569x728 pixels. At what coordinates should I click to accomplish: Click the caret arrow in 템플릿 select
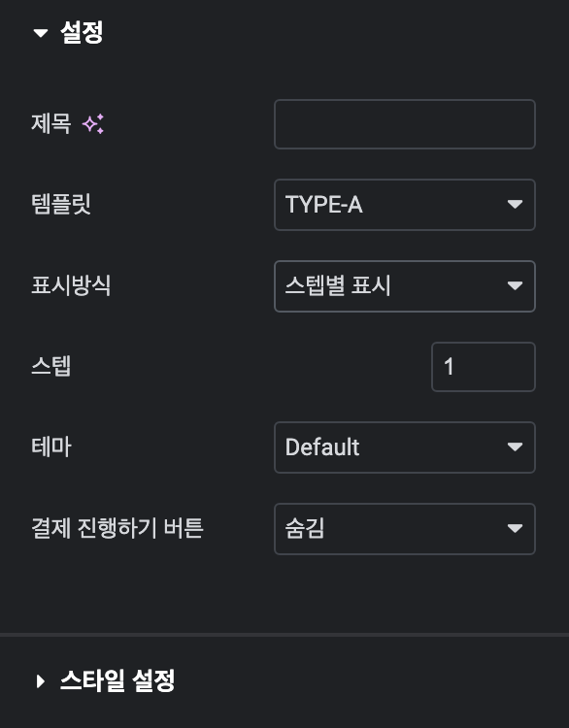click(515, 204)
